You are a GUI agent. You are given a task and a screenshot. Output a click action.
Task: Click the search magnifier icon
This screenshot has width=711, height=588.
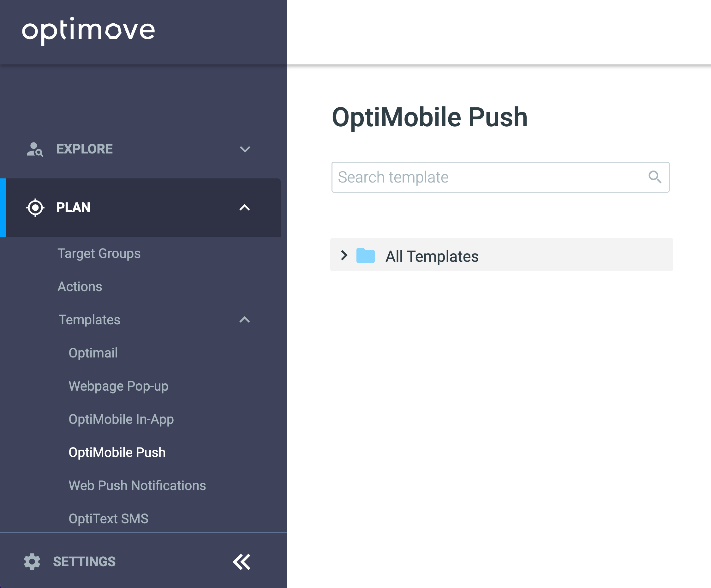pyautogui.click(x=655, y=177)
